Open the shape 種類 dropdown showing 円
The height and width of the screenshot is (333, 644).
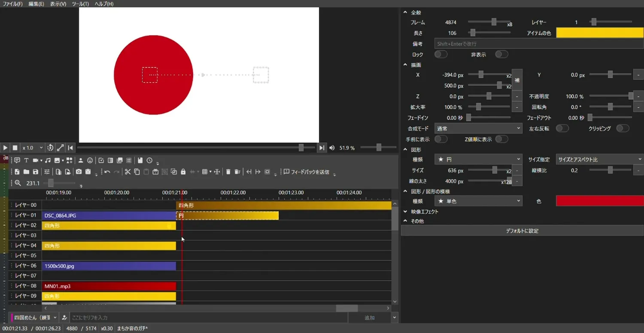click(478, 159)
